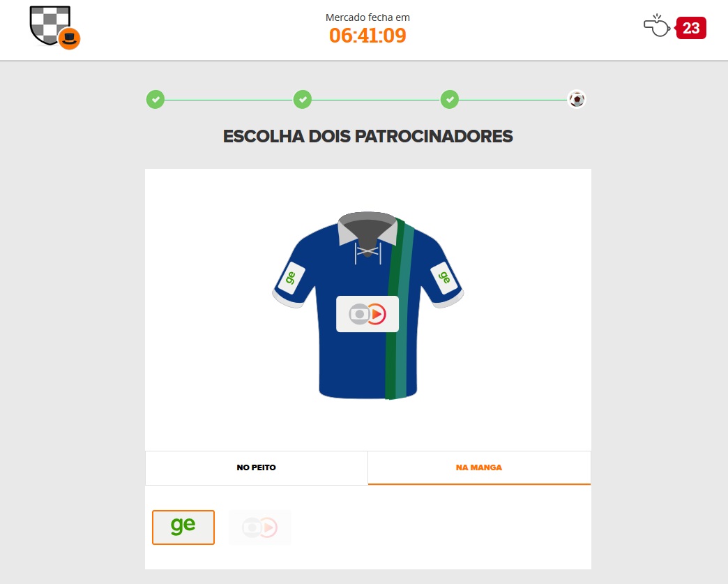Switch to the NA MANGA tab

tap(479, 468)
